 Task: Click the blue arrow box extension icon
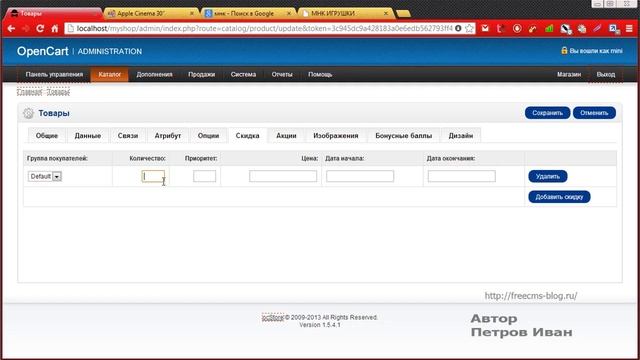[613, 29]
